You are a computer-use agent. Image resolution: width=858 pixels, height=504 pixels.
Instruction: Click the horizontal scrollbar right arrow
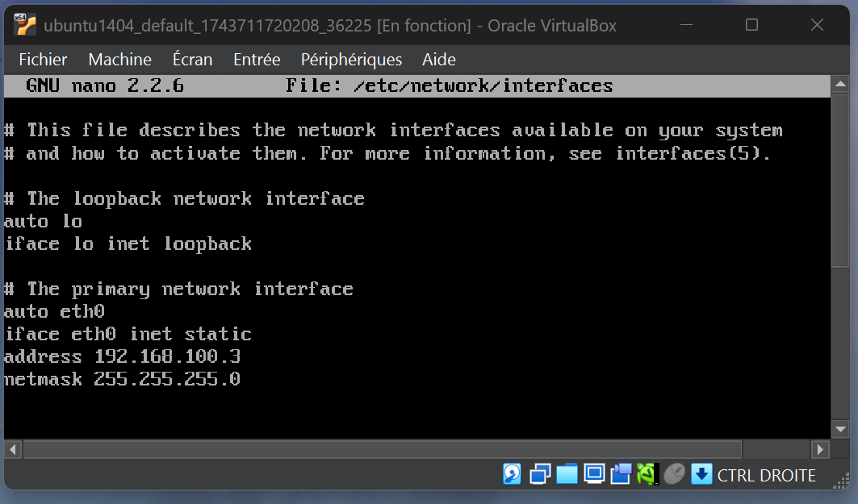[x=820, y=449]
